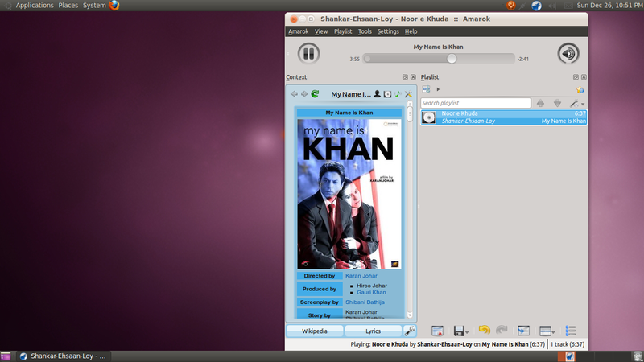Open playlist search options wrench dropdown

[577, 104]
